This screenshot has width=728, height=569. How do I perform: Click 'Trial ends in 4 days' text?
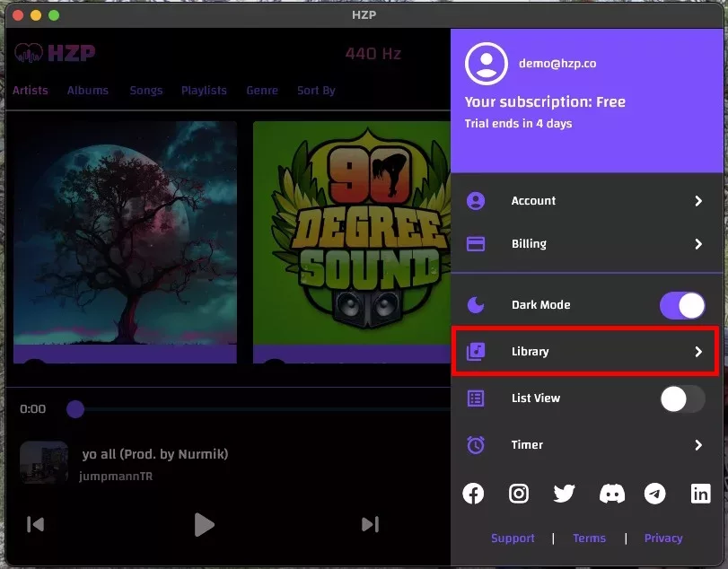click(518, 124)
